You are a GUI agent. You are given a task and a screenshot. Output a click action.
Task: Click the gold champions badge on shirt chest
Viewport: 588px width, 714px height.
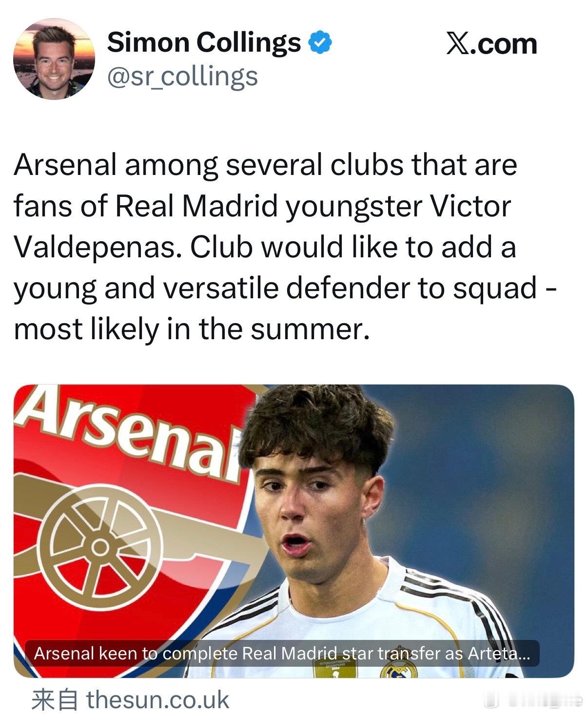334,669
